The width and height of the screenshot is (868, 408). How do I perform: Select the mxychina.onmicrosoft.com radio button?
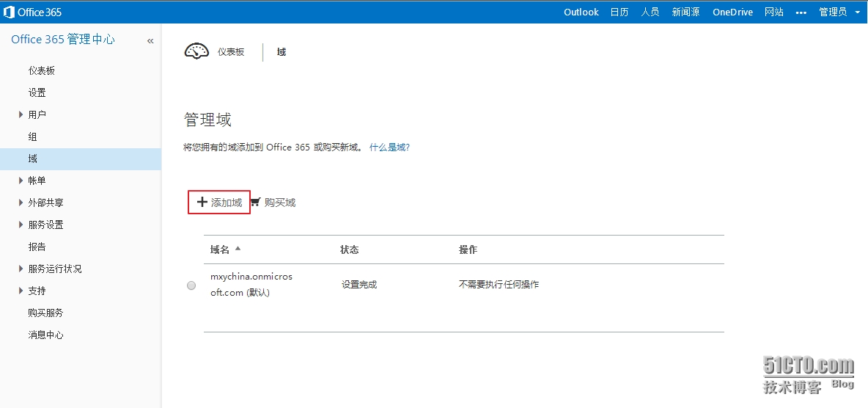(191, 285)
